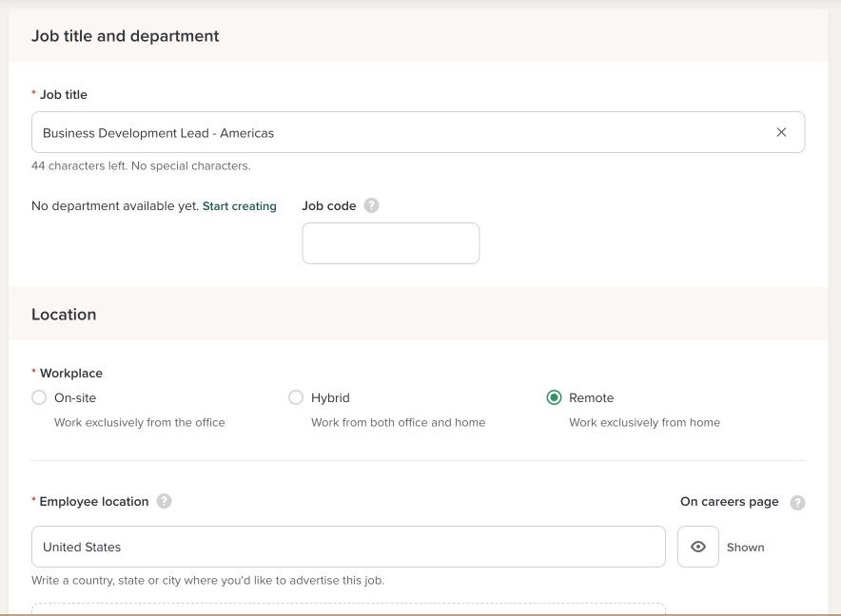Click 'Write a country, state or city' hint

tap(207, 581)
